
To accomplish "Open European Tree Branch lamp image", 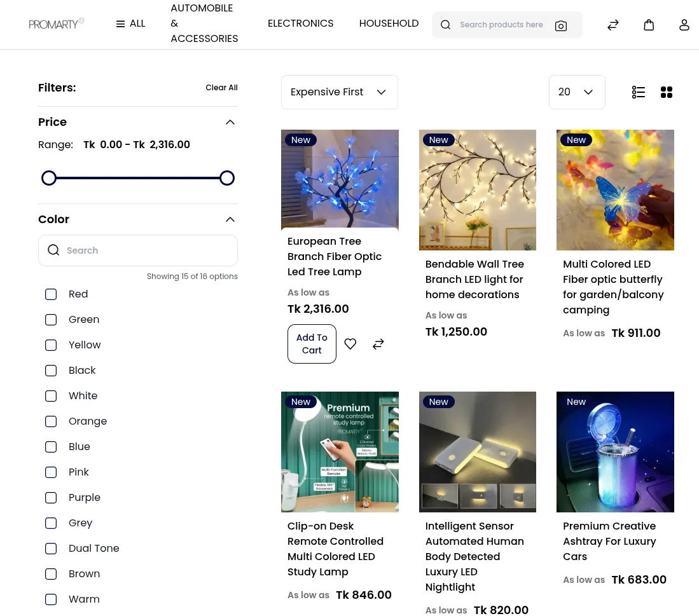I will pos(340,179).
